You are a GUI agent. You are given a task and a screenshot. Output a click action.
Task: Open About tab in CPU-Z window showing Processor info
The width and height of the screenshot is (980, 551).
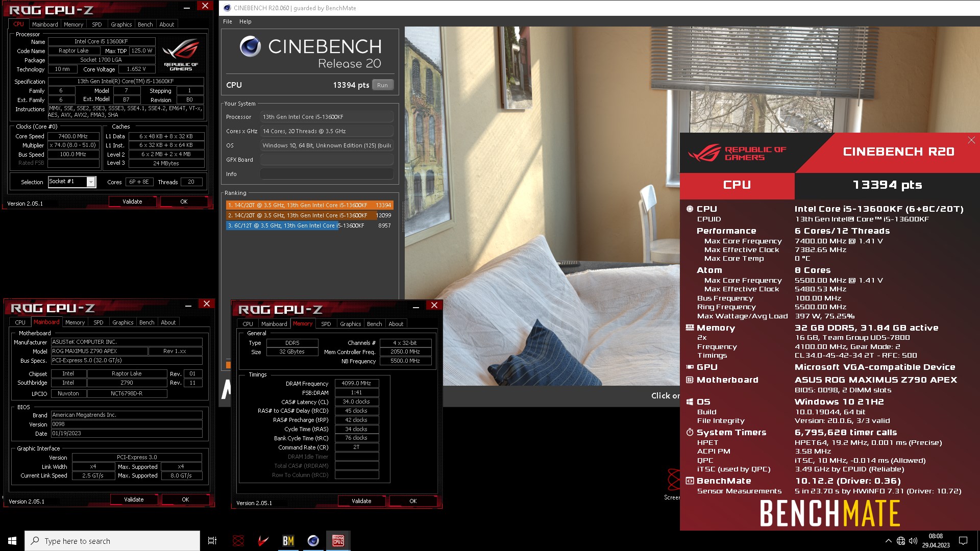167,24
